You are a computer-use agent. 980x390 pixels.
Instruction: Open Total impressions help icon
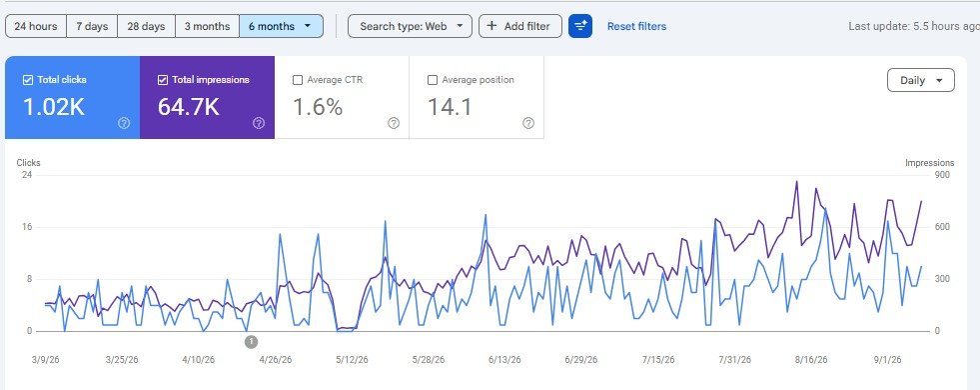coord(259,123)
